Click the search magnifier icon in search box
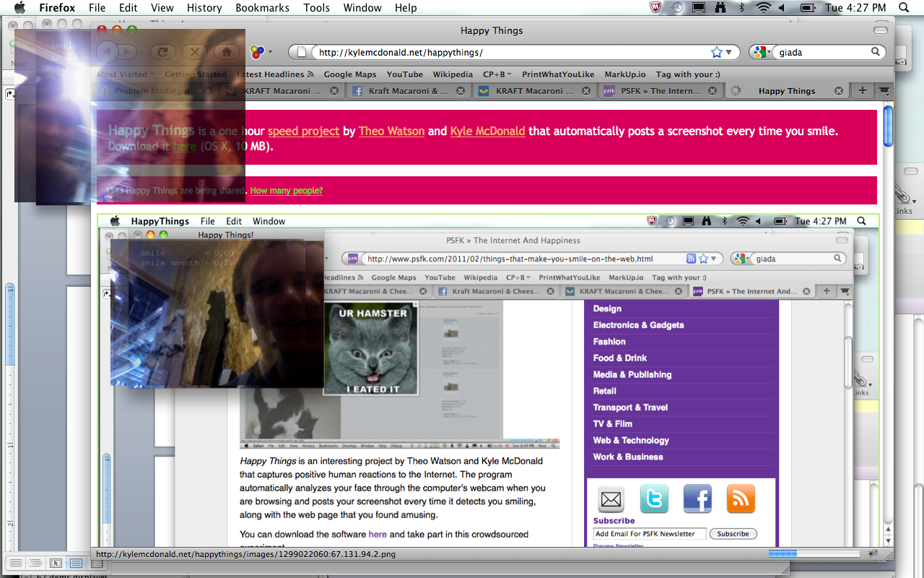The image size is (924, 578). (x=875, y=52)
